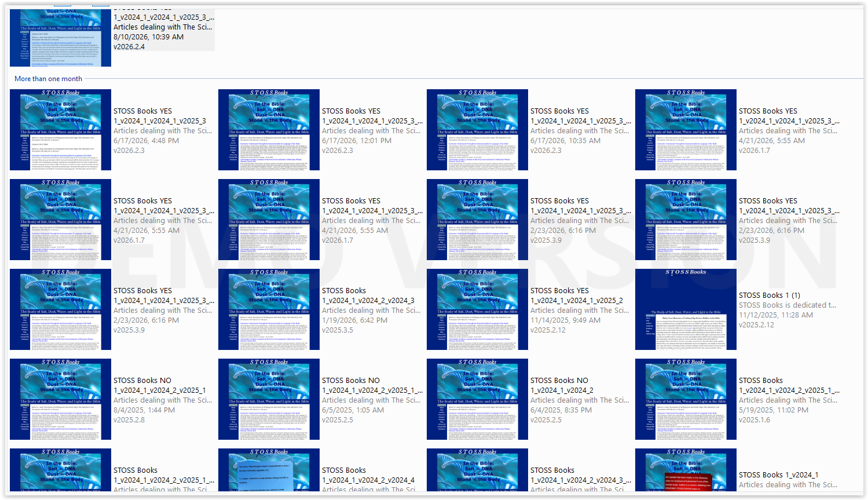Click the date 11/14/2025, 9:49 AM

pos(565,320)
